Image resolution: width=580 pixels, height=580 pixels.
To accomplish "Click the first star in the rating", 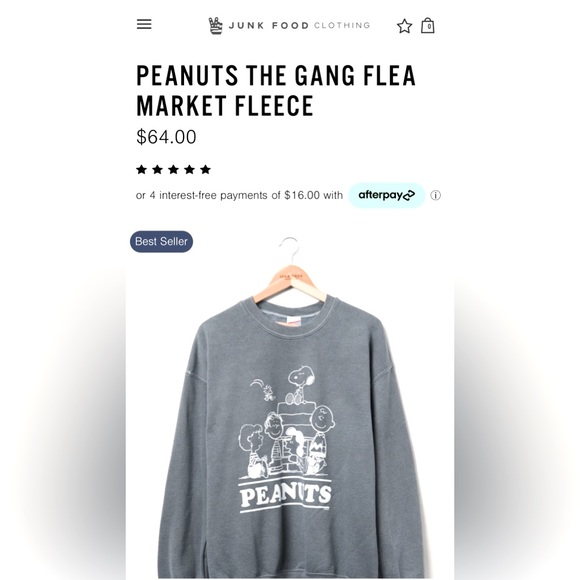I will click(x=141, y=169).
